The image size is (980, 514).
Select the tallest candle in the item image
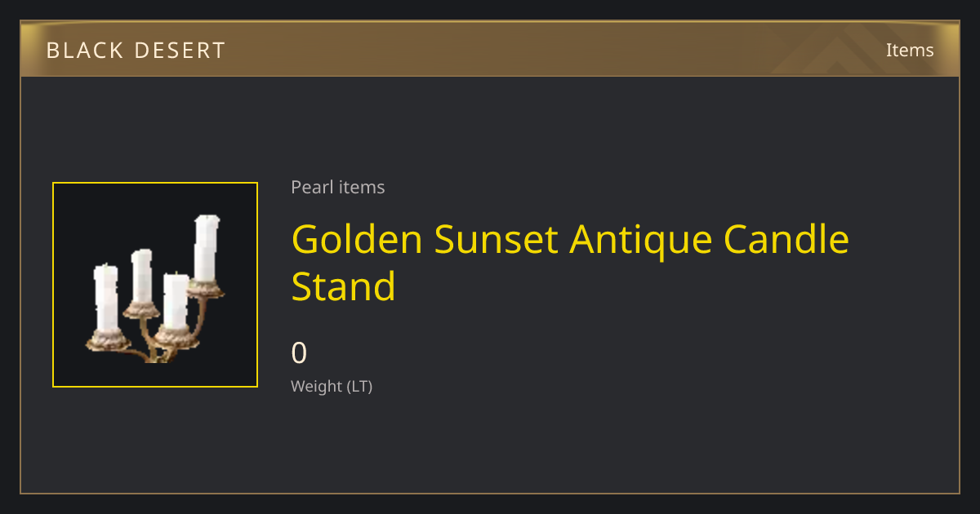point(206,248)
